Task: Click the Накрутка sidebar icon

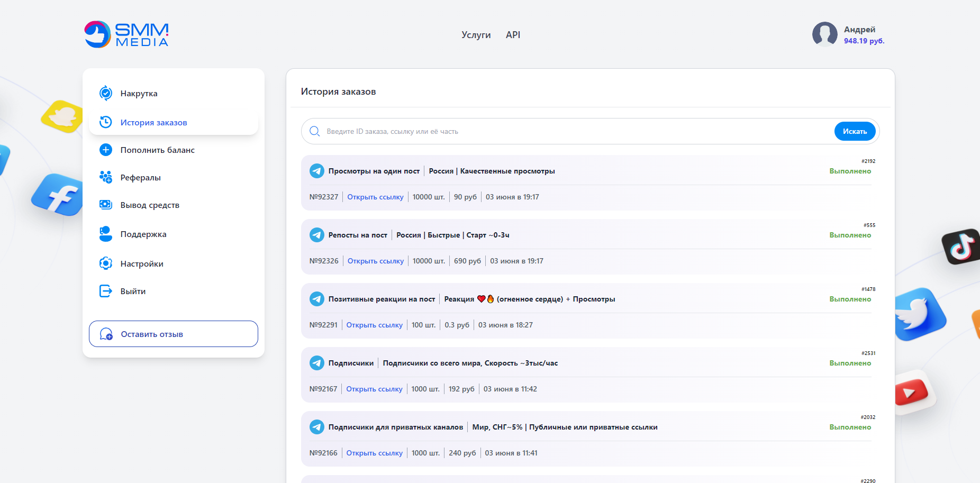Action: (x=106, y=93)
